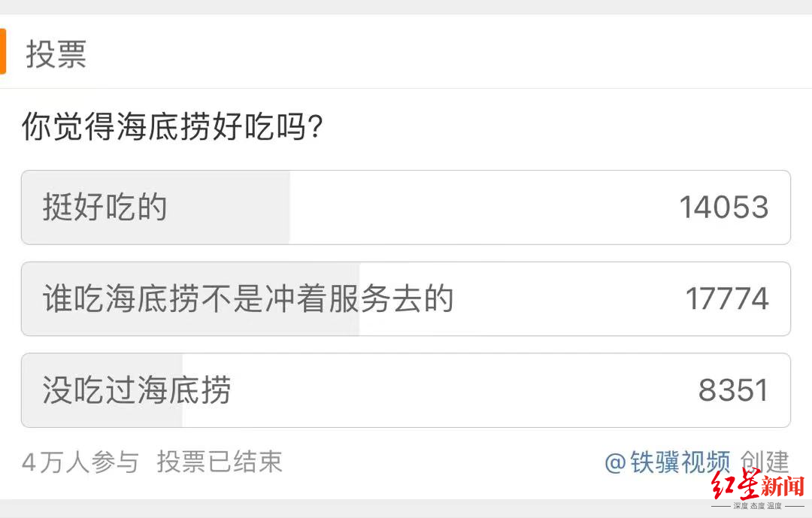
Task: Pick the 没吃过海底捞 poll option
Action: pos(137,391)
